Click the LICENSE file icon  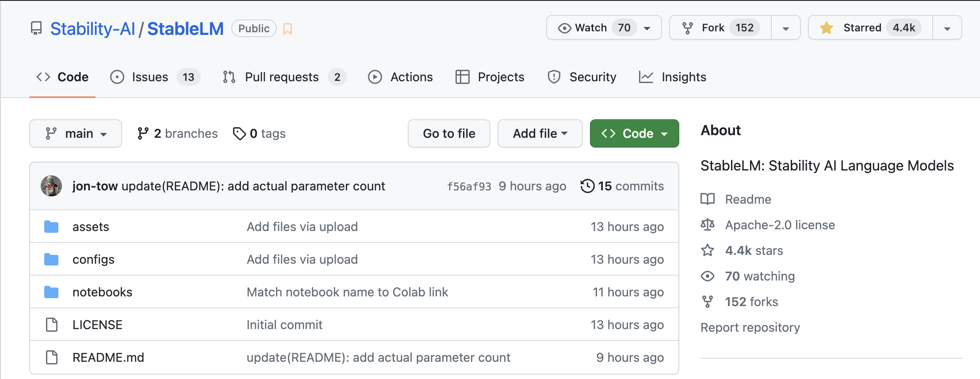coord(52,325)
